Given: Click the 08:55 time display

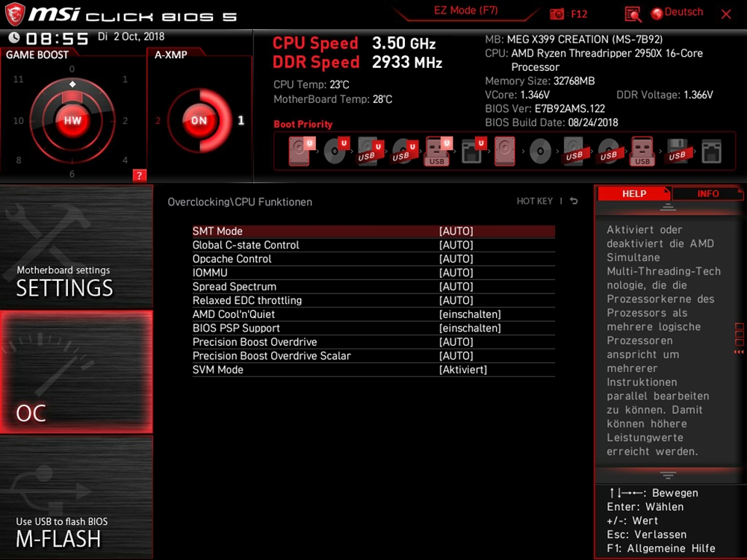Looking at the screenshot, I should point(58,39).
